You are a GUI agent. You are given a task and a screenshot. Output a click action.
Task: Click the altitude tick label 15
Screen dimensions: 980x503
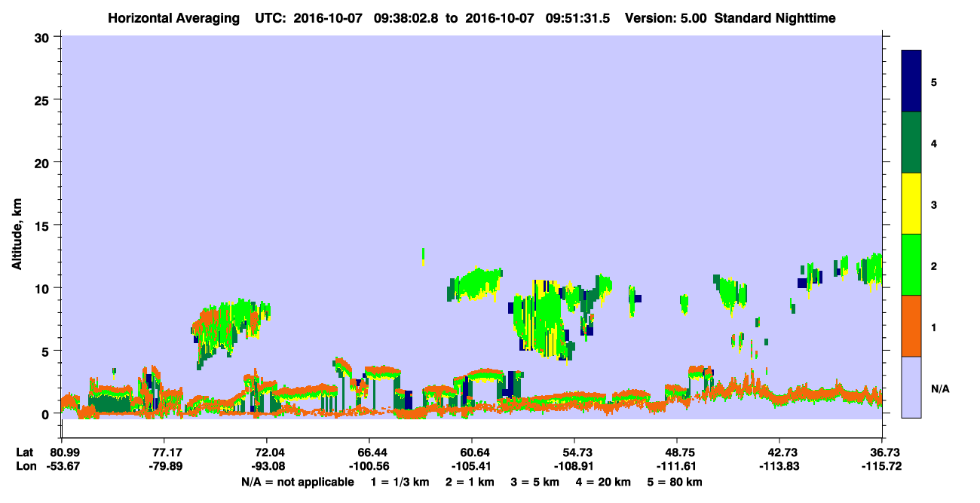[44, 225]
